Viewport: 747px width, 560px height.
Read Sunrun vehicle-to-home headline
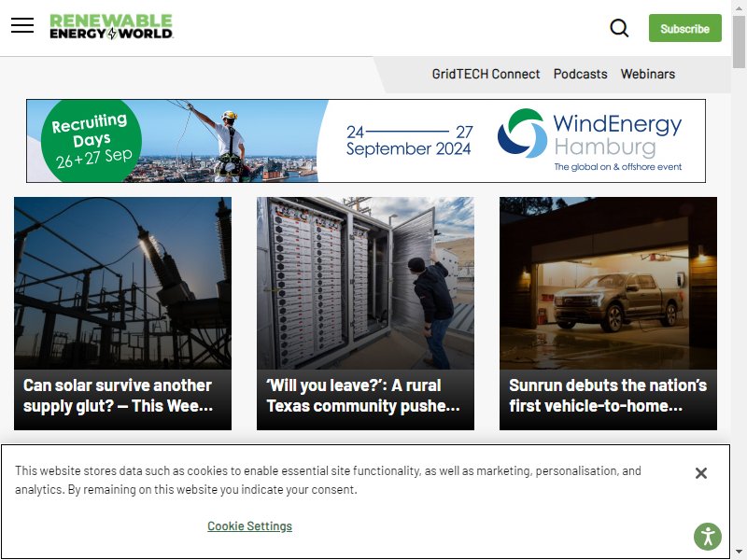pyautogui.click(x=608, y=395)
